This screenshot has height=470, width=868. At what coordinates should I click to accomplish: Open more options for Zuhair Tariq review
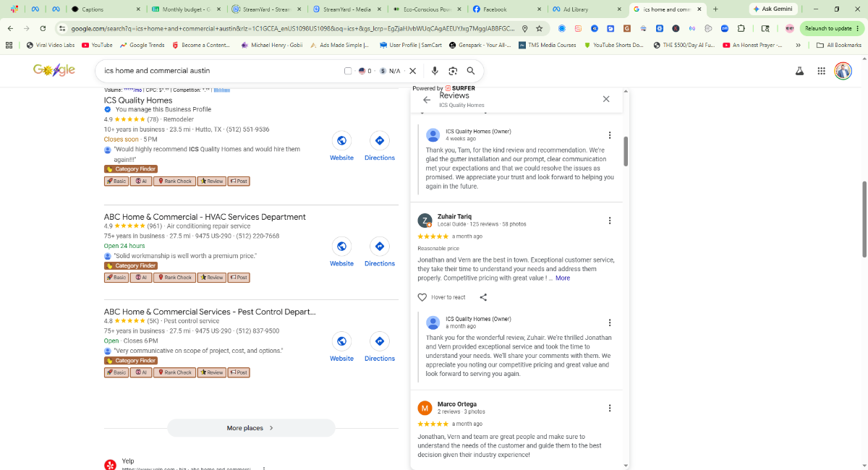click(x=610, y=221)
